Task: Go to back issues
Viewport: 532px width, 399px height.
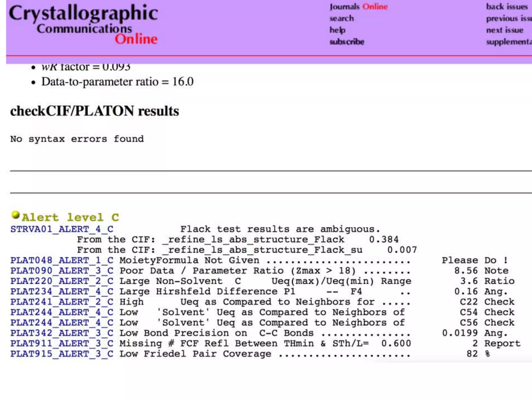Action: point(507,7)
